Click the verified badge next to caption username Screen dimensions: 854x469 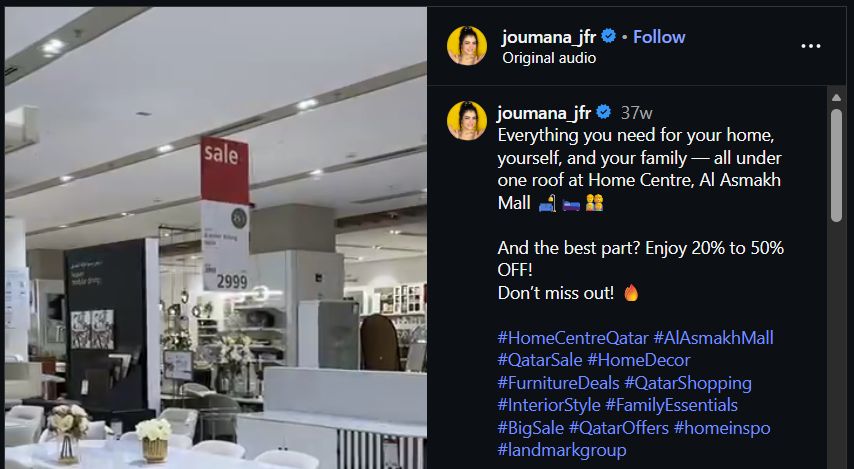tap(603, 112)
